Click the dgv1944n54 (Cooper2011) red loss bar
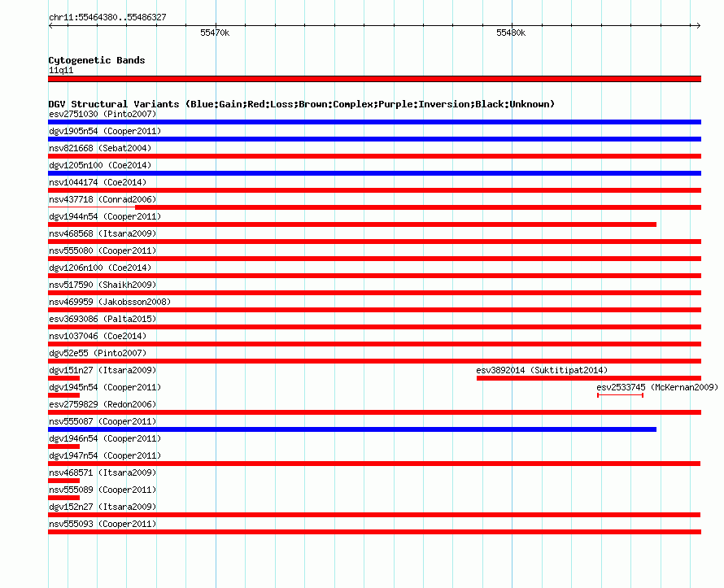This screenshot has width=724, height=588. (x=352, y=224)
